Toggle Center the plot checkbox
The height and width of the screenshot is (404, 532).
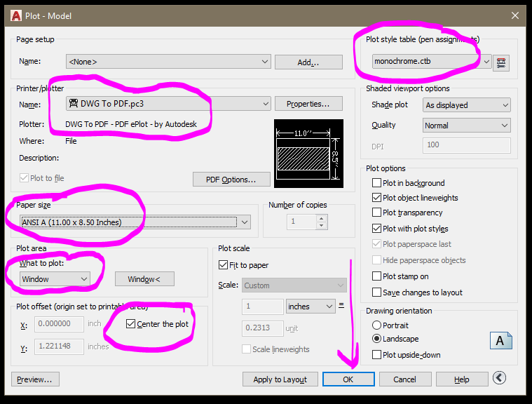[130, 324]
